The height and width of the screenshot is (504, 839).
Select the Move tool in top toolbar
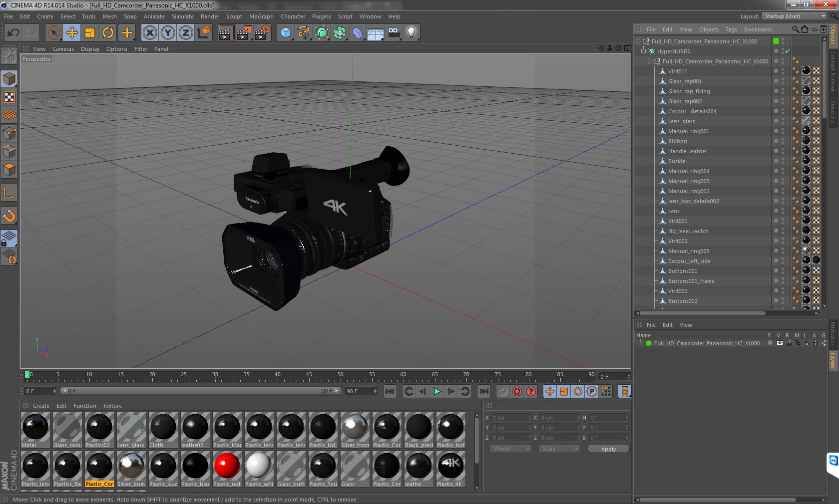tap(72, 33)
